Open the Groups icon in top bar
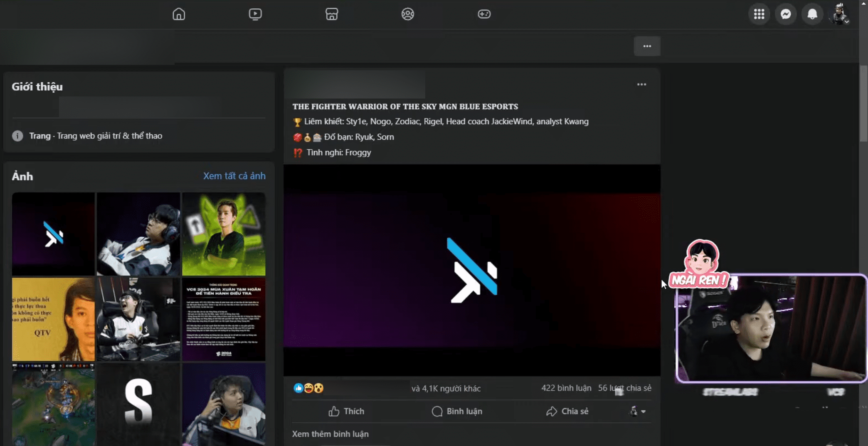 pos(408,14)
